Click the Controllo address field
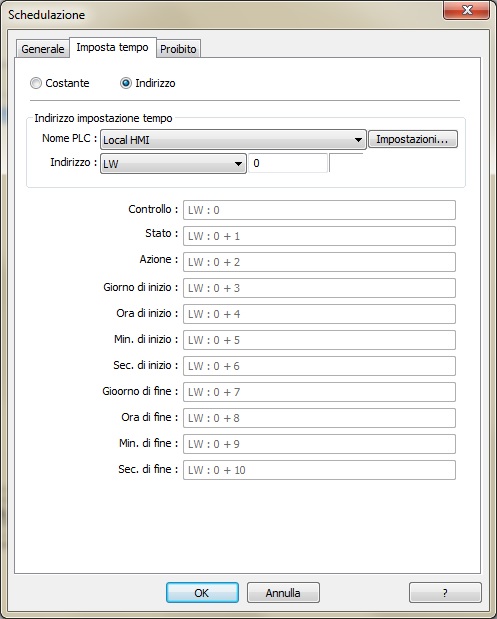Image resolution: width=497 pixels, height=619 pixels. (319, 210)
